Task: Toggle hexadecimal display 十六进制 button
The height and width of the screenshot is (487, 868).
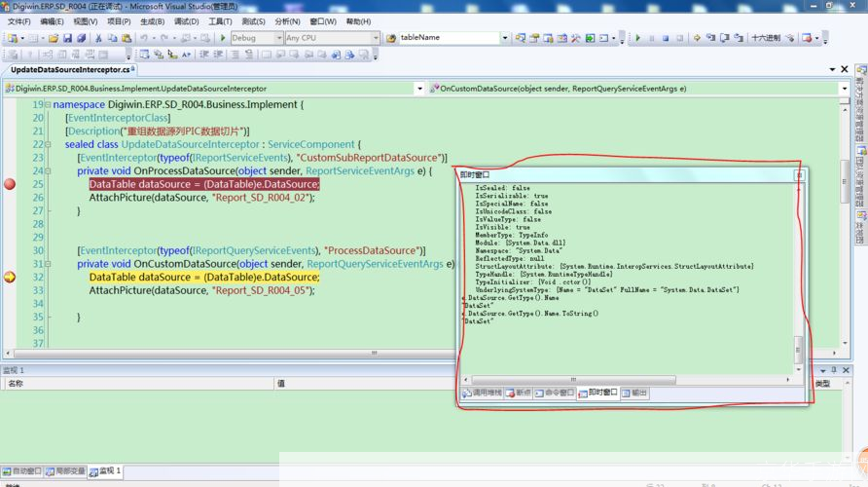Action: coord(766,38)
